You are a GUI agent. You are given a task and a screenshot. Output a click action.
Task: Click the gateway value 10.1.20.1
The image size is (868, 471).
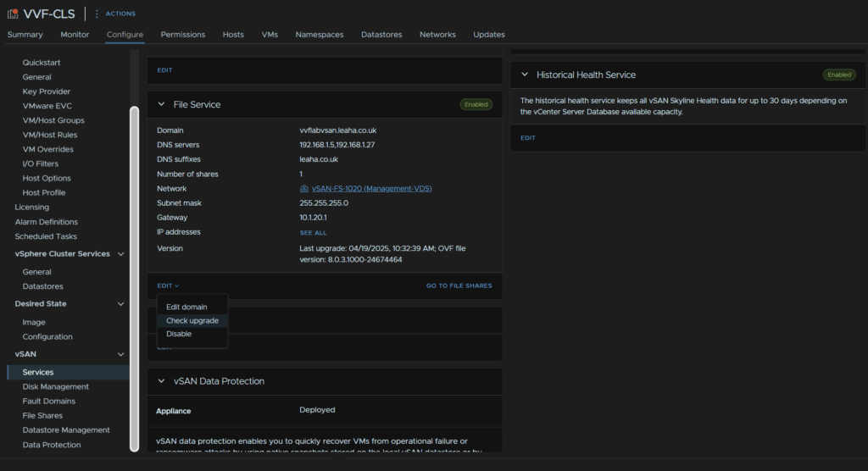tap(314, 218)
